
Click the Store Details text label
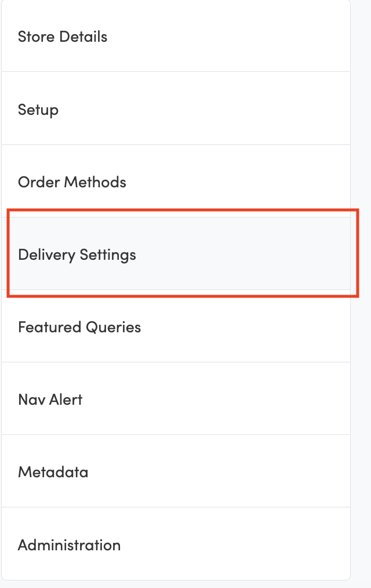point(63,37)
